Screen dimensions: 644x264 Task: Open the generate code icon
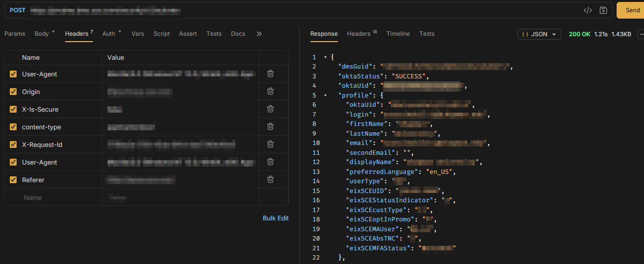[588, 10]
